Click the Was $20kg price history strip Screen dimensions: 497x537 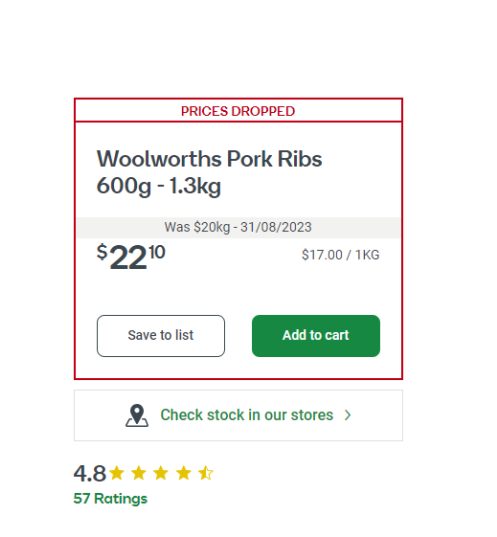point(238,227)
